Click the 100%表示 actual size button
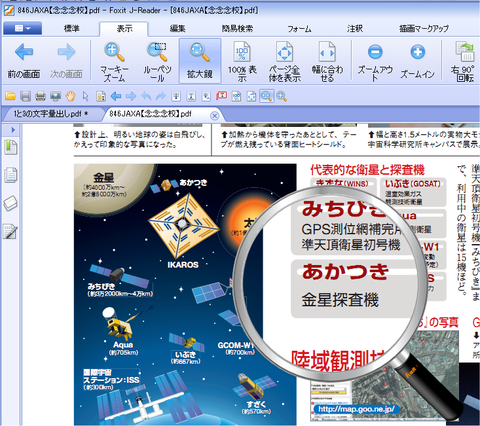Screen dimensions: 480x426 pyautogui.click(x=242, y=62)
